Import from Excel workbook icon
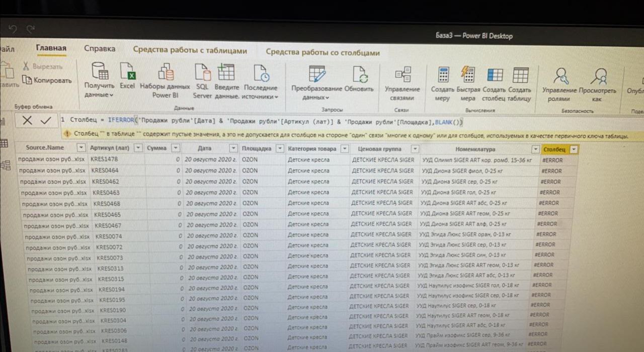This screenshot has width=644, height=352. click(x=127, y=72)
